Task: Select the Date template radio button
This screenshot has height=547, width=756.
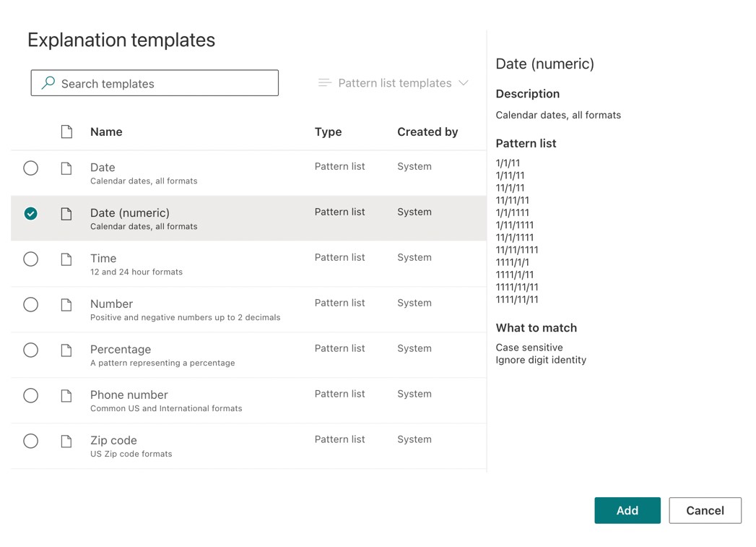Action: tap(30, 168)
